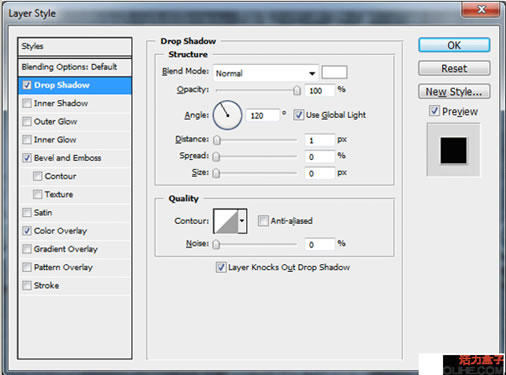The image size is (506, 375).
Task: Click the Noise value field
Action: (x=319, y=244)
